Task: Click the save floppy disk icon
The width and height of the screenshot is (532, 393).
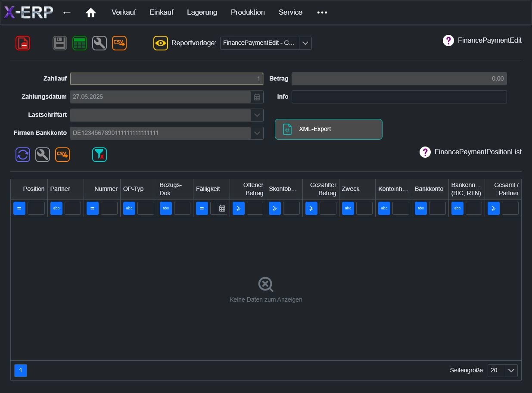Action: [60, 43]
